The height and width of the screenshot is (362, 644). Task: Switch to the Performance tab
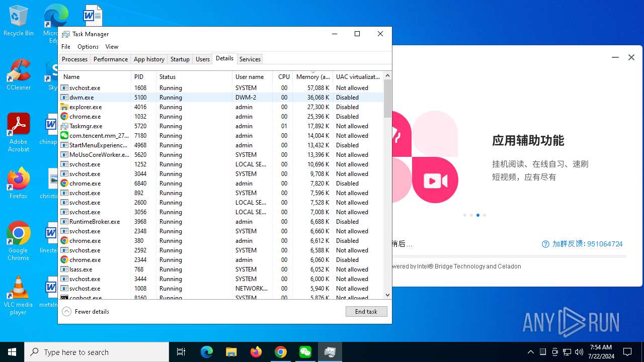111,59
